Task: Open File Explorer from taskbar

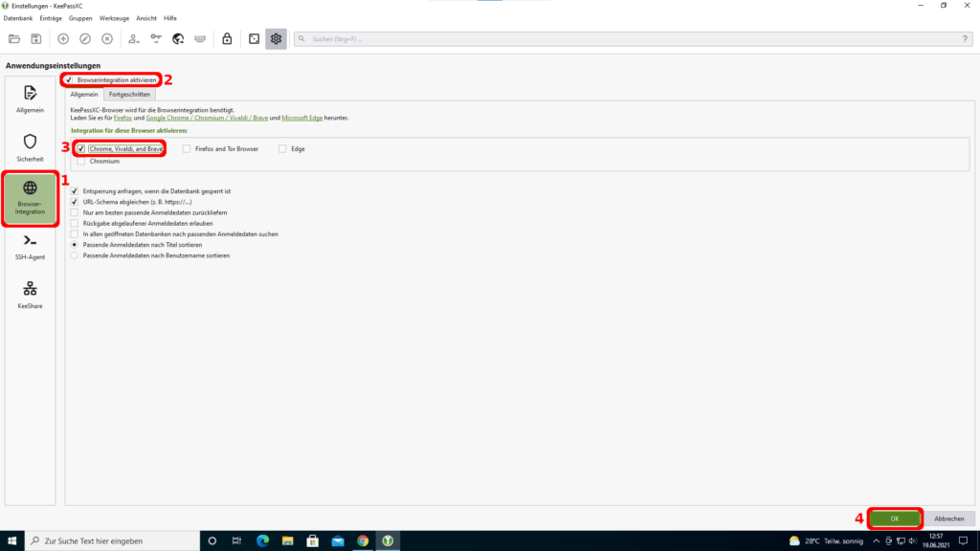Action: coord(287,541)
